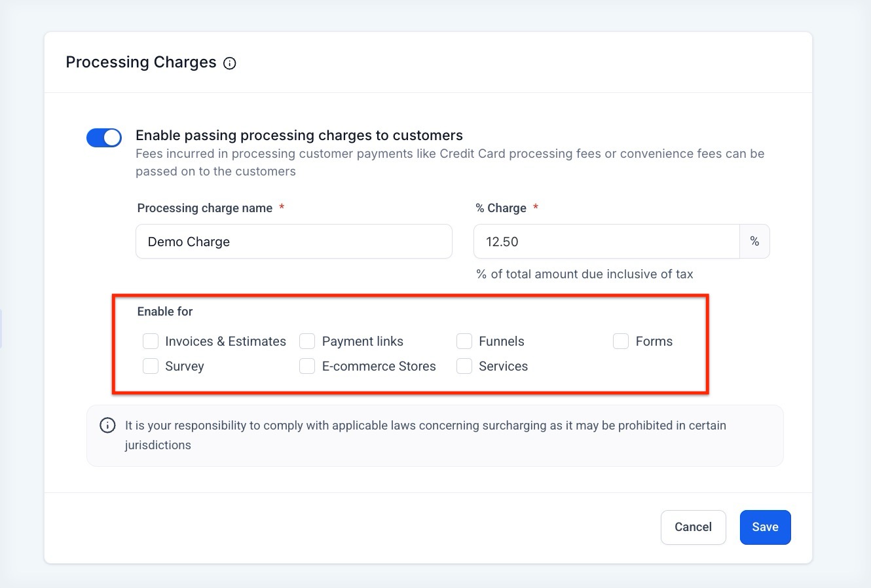Image resolution: width=871 pixels, height=588 pixels.
Task: Check the Invoices & Estimates checkbox
Action: point(151,341)
